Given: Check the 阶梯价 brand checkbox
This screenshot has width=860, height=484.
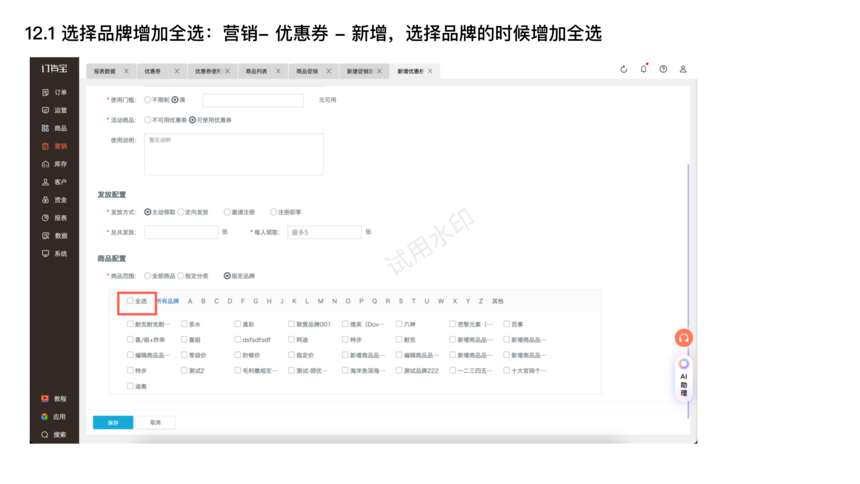Looking at the screenshot, I should pos(237,355).
